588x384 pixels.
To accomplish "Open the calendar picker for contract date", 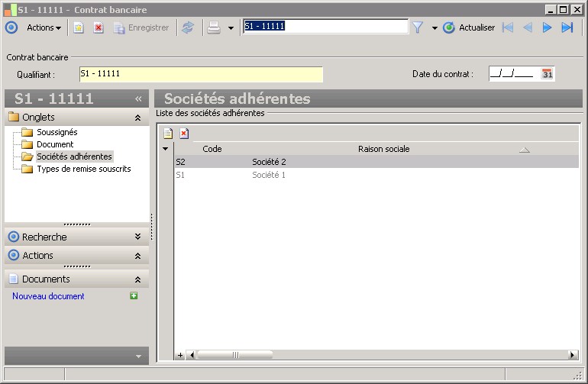I will [547, 74].
